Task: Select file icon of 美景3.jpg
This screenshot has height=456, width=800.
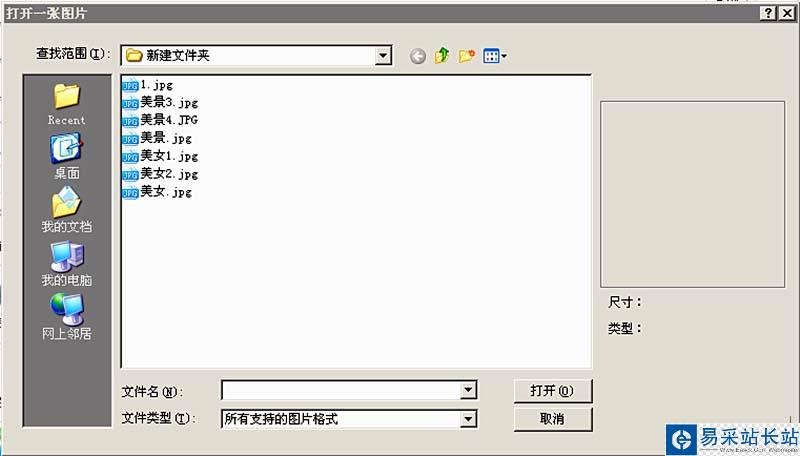Action: (130, 104)
